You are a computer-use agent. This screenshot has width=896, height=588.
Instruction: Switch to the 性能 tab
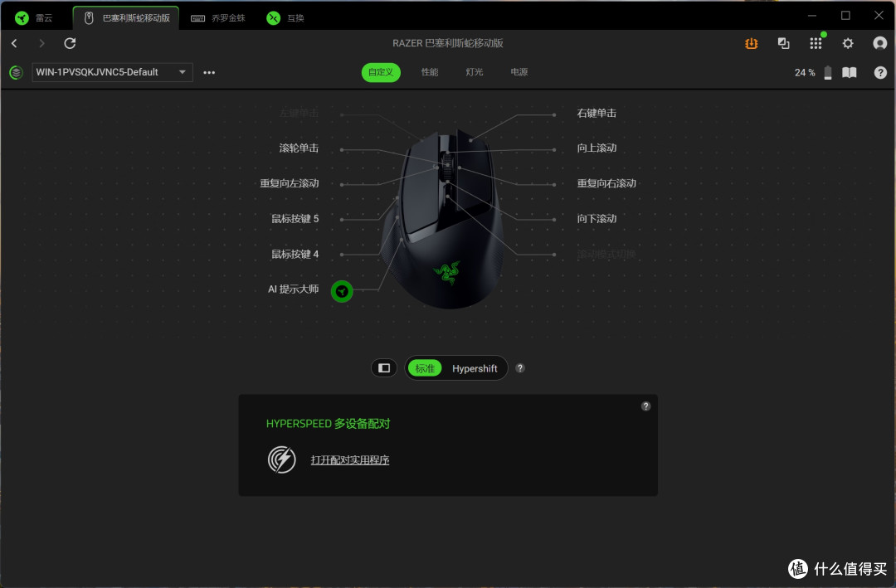(x=430, y=73)
